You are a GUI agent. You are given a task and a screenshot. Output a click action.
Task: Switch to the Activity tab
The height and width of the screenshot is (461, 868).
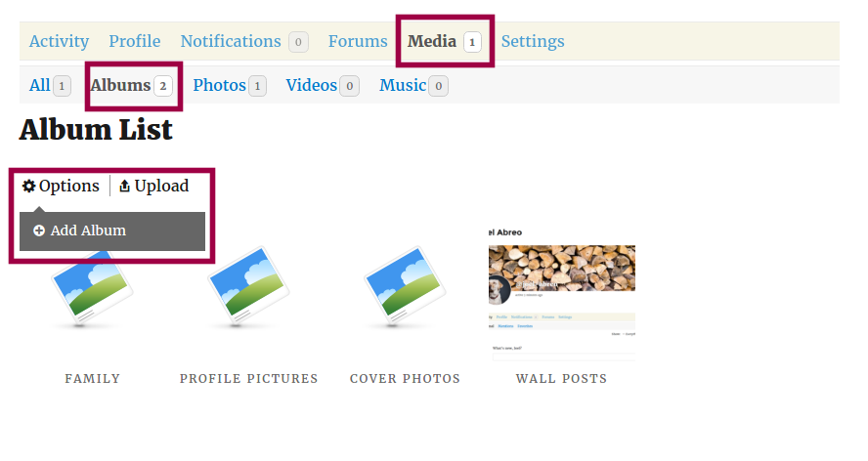(59, 41)
